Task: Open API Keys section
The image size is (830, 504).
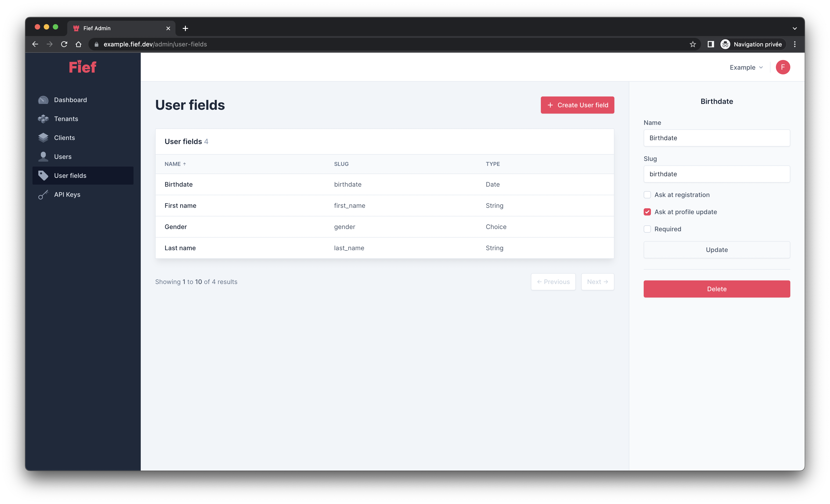Action: coord(83,195)
